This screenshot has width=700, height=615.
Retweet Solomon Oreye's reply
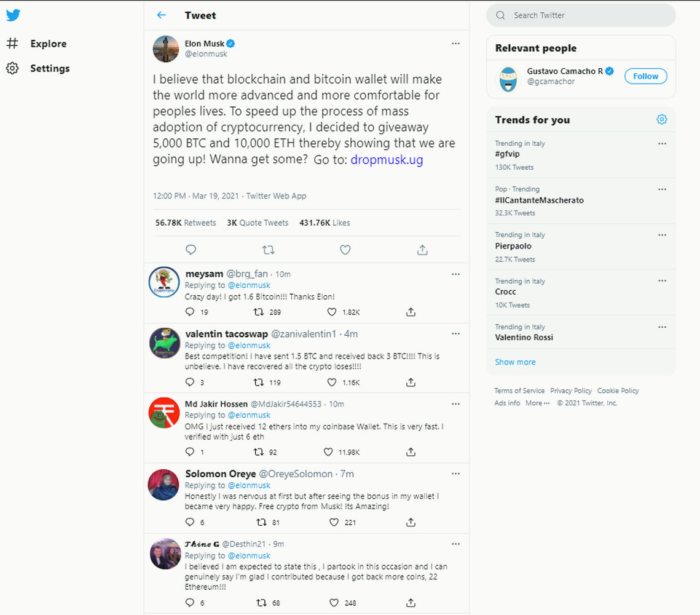(262, 522)
